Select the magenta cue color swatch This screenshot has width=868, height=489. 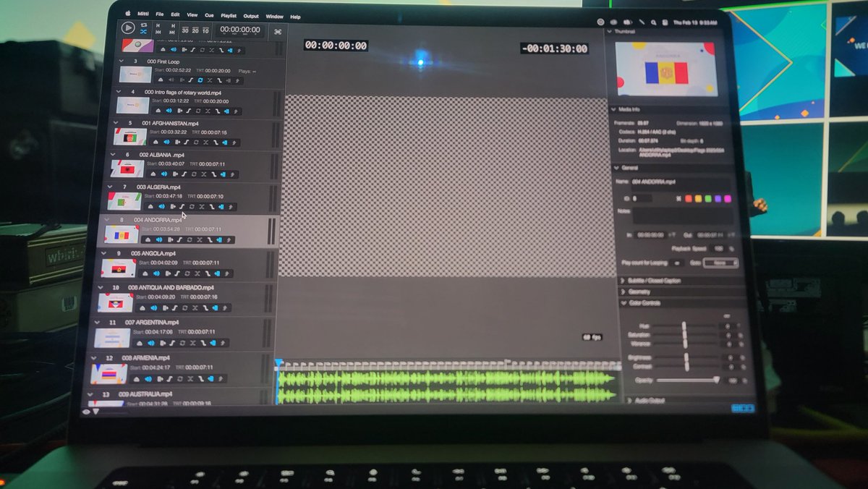[x=728, y=199]
